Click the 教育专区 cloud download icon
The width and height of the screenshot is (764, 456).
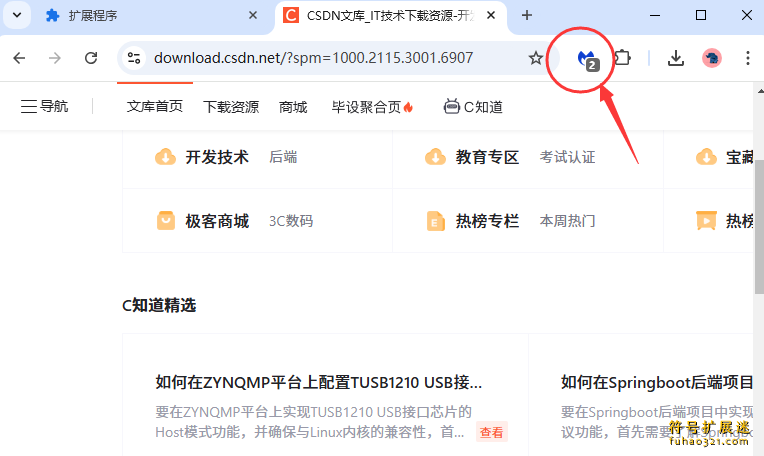point(435,157)
